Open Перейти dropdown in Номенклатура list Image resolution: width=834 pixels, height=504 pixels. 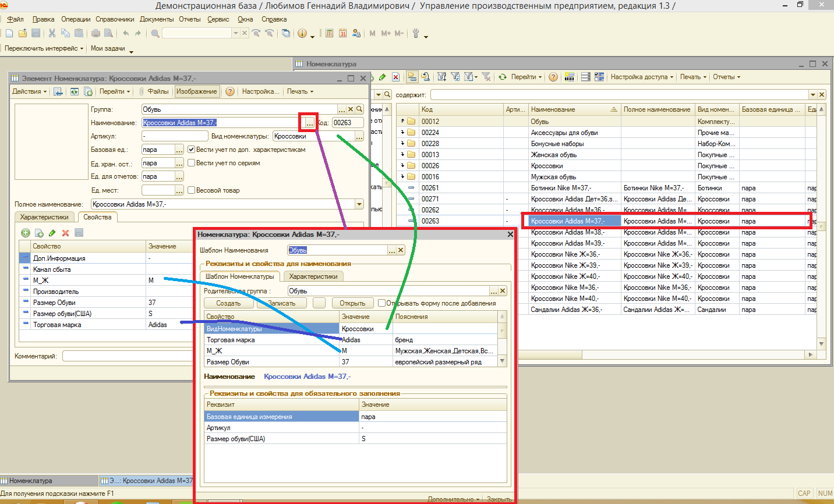pos(526,77)
